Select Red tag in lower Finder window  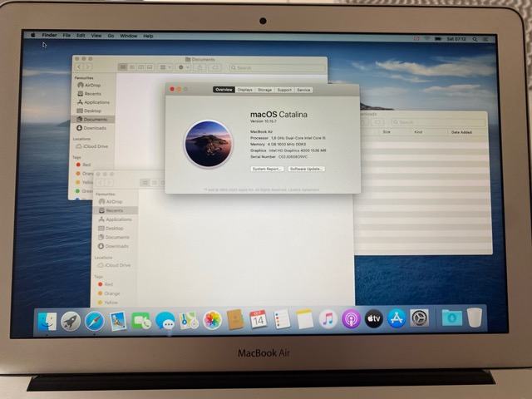106,284
